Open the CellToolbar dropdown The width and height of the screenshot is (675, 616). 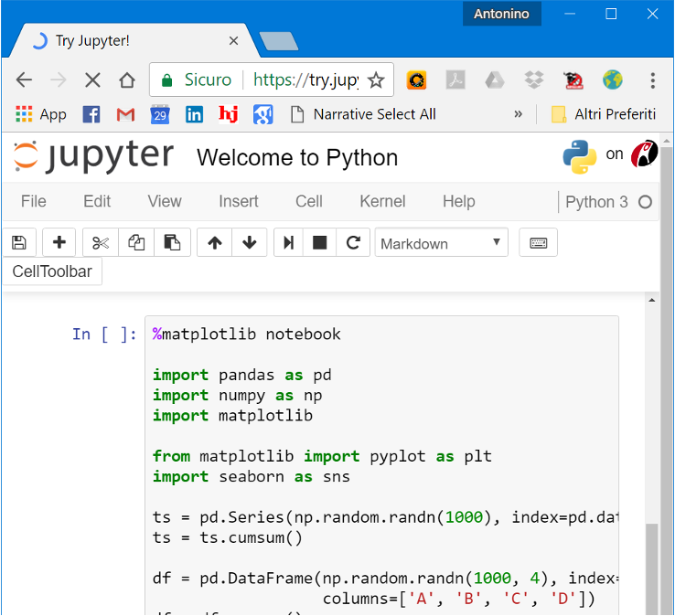[52, 271]
